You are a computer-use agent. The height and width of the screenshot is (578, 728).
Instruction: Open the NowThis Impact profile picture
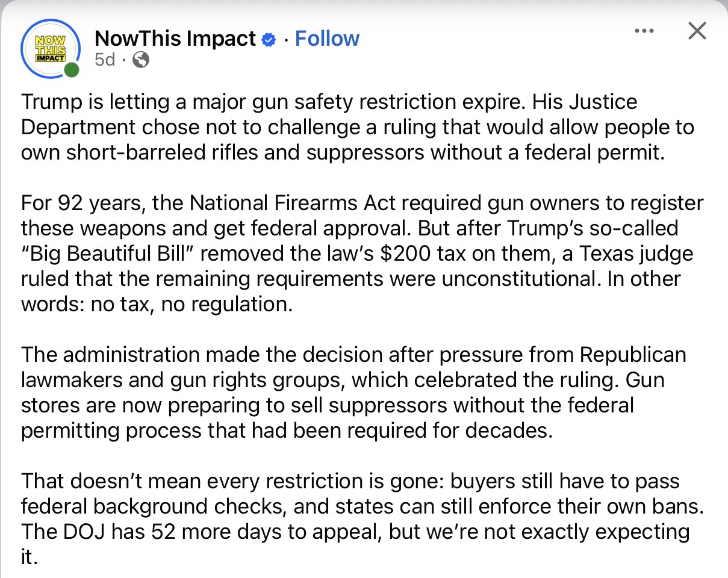coord(51,49)
